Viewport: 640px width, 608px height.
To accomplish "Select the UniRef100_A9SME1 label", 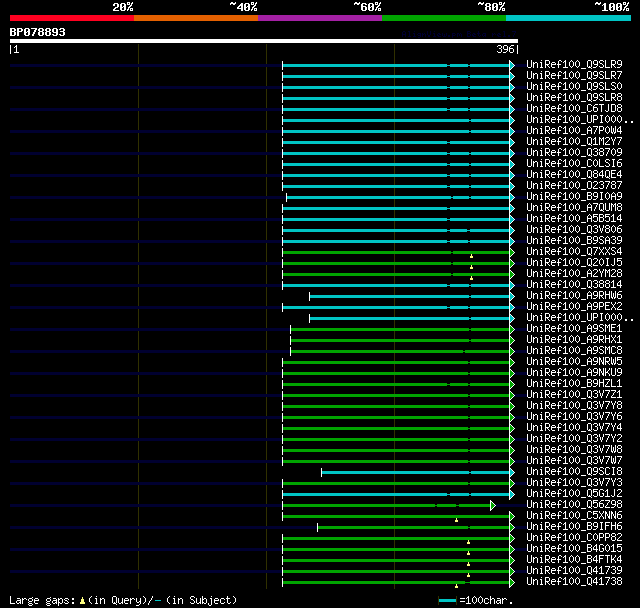I will pos(574,328).
